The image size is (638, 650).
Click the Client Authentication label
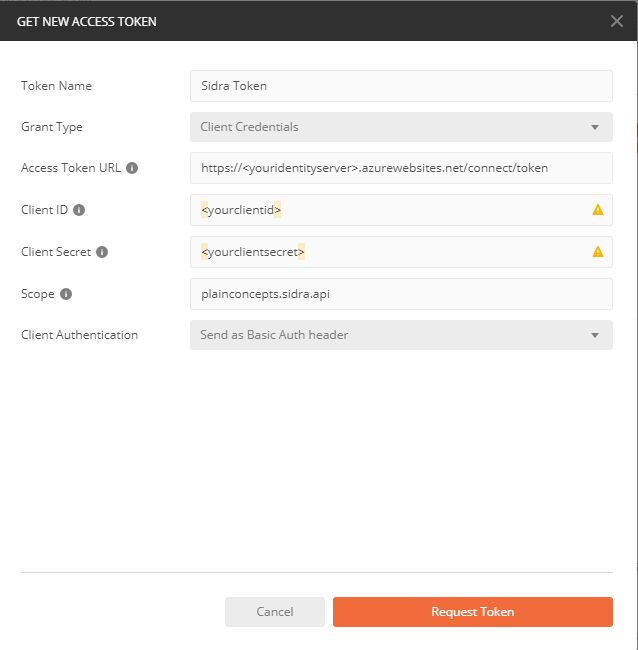[x=79, y=335]
